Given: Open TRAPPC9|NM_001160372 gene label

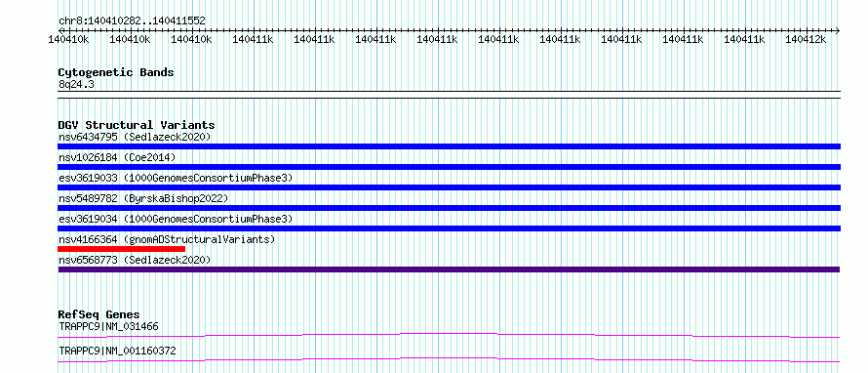Looking at the screenshot, I should pyautogui.click(x=117, y=351).
